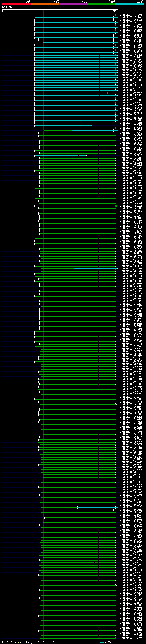Screen dimensions: 146x644
Task: Pick hit UniRef100_B4UWA1
Action: 131,510
